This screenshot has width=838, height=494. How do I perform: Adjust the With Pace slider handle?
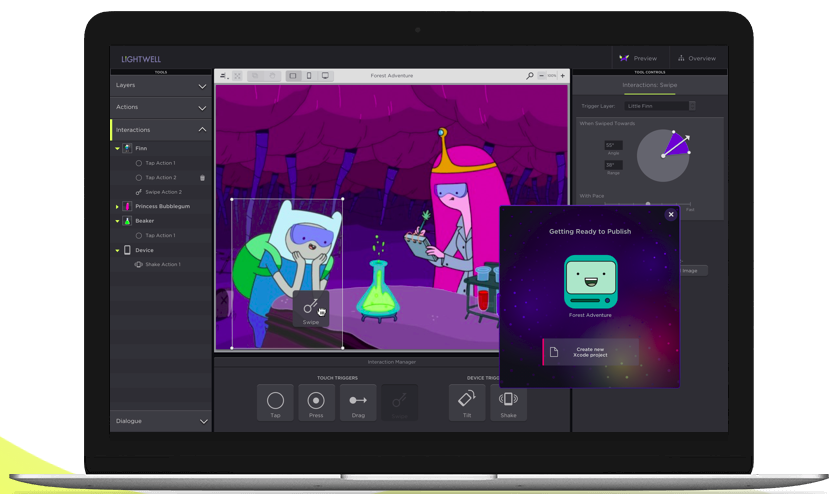[648, 204]
